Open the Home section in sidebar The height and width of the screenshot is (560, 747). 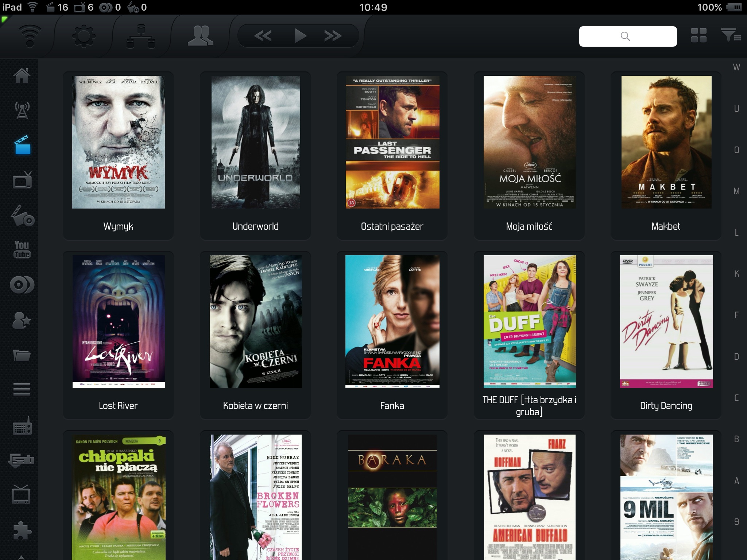[22, 75]
